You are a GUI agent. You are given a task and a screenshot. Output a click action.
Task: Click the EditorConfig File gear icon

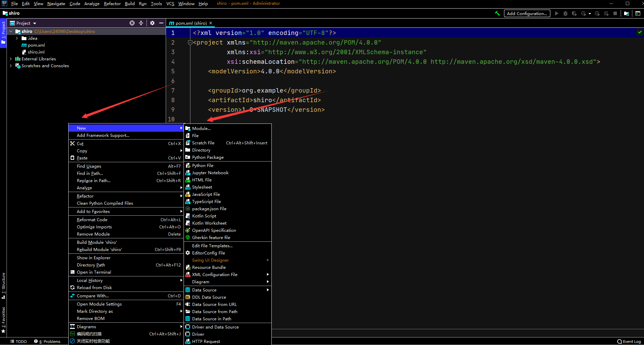pos(188,253)
